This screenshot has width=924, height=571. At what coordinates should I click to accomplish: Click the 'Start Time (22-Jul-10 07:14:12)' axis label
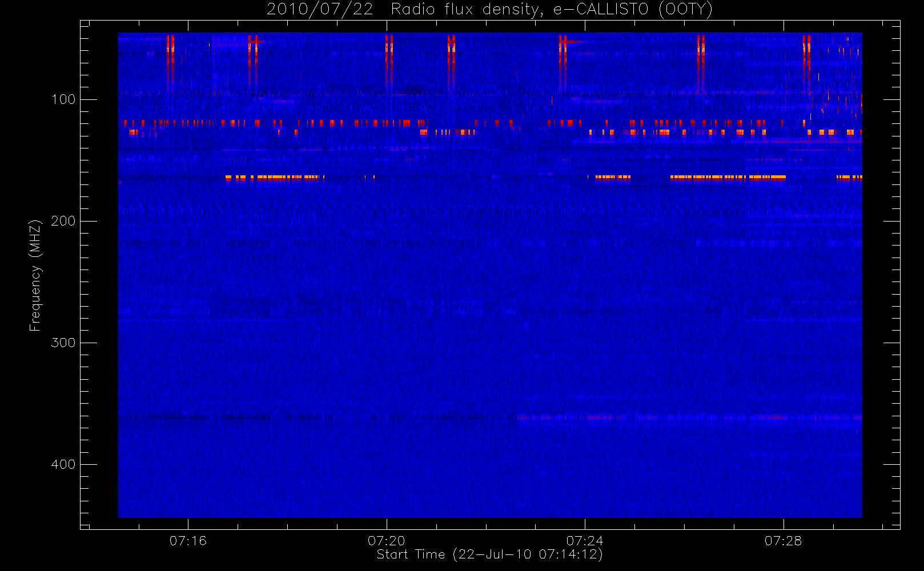click(489, 554)
